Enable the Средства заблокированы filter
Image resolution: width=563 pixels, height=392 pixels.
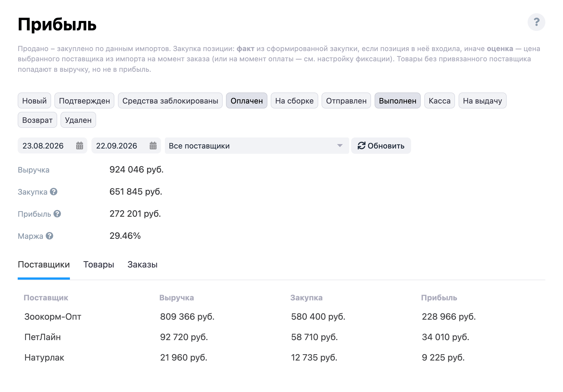click(170, 101)
